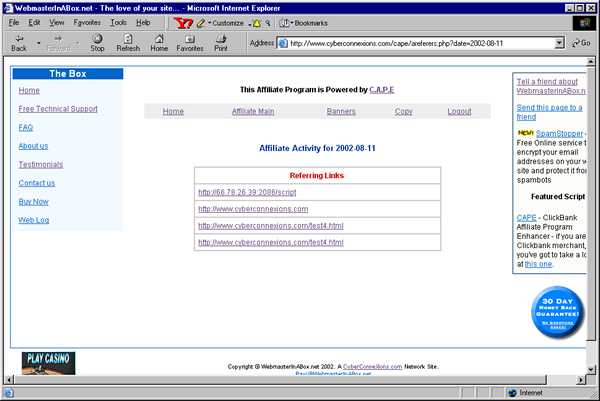
Task: Open the Testimonials sidebar link
Action: coord(41,165)
